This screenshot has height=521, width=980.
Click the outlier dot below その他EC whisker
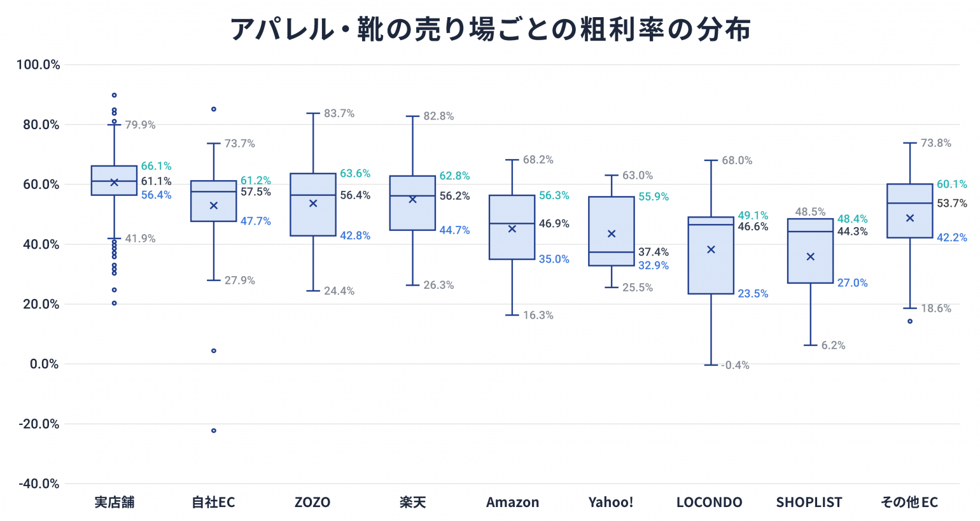(910, 321)
